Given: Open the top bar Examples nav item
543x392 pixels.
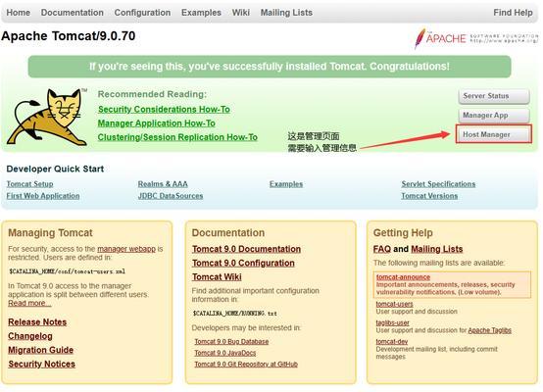Looking at the screenshot, I should 201,13.
